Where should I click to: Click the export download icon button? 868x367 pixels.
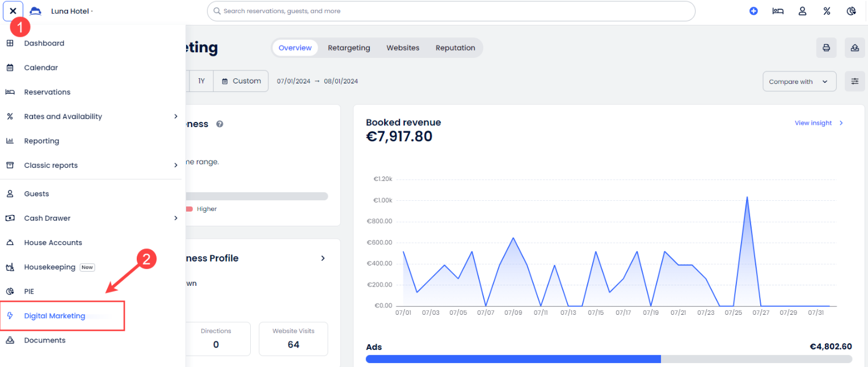click(x=854, y=48)
